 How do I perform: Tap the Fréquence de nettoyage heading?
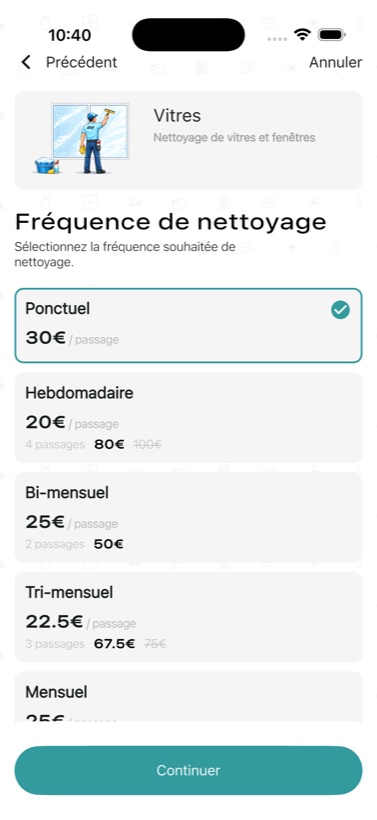point(170,222)
